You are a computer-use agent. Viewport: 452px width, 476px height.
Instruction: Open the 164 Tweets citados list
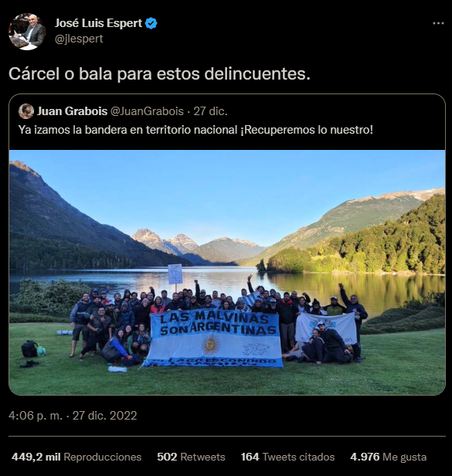pos(287,457)
